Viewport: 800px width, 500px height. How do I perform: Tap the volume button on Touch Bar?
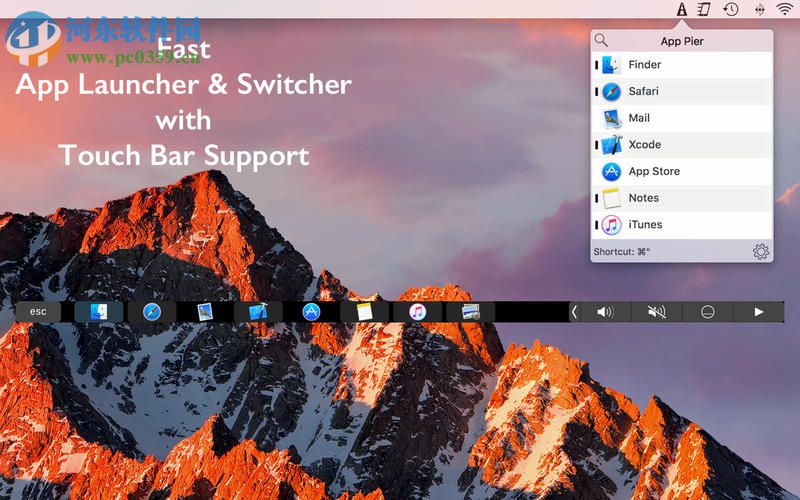[605, 312]
